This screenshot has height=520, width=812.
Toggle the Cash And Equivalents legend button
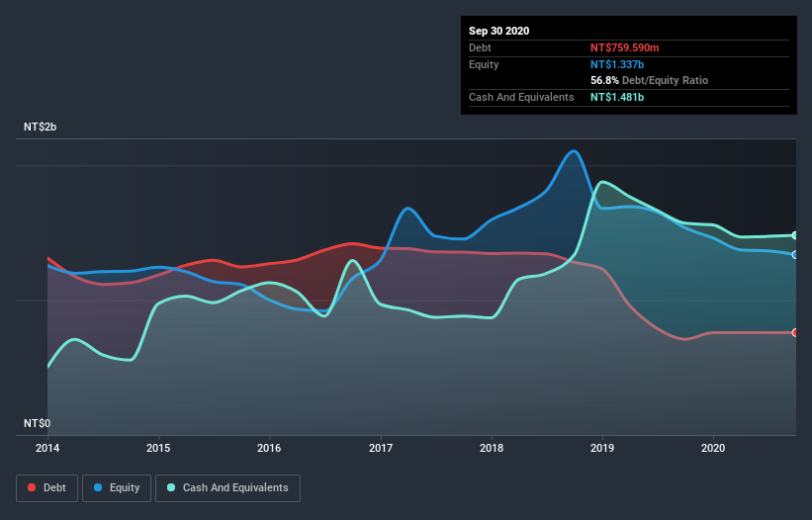[x=227, y=488]
